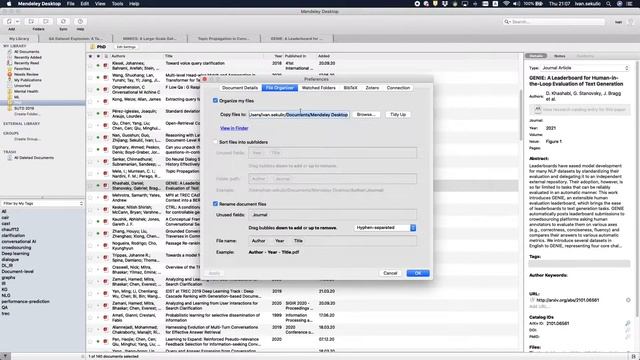The height and width of the screenshot is (360, 640).
Task: Toggle read status dot for Kong, Weize row
Action: [x=98, y=101]
